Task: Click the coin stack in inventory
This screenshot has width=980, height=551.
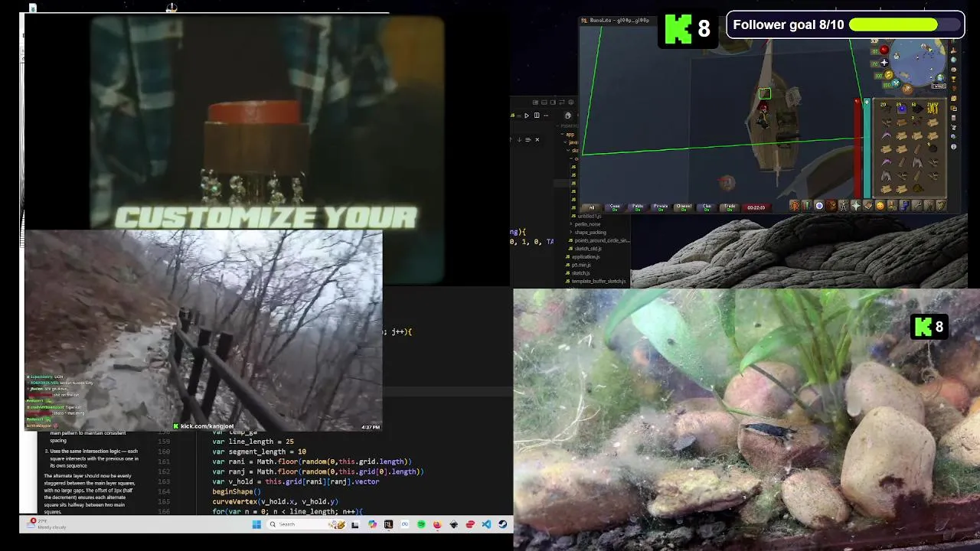Action: [x=933, y=109]
